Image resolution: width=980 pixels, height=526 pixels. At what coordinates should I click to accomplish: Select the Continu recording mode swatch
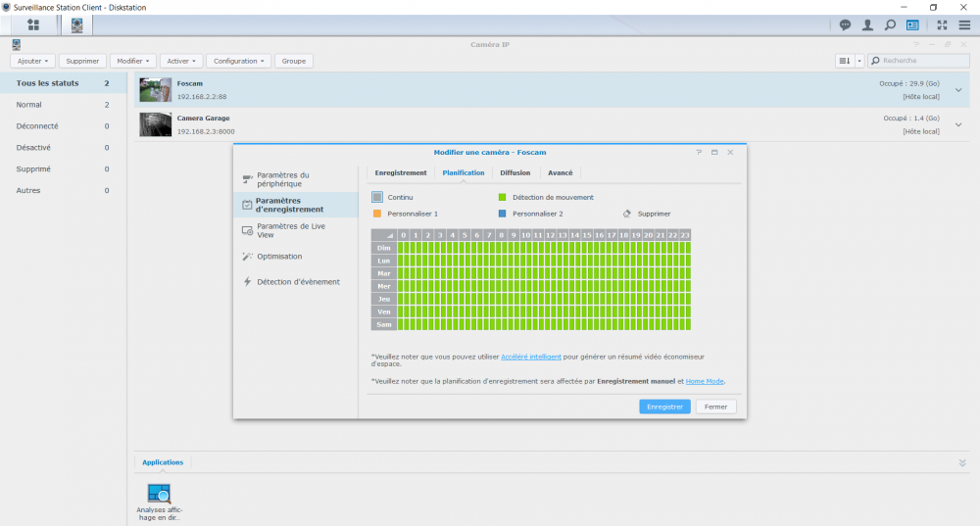(x=377, y=197)
